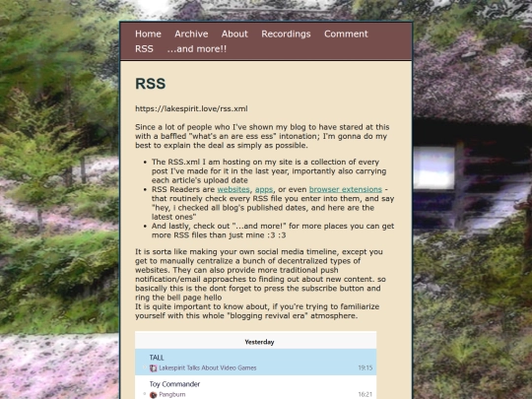Select the RSS nav bar item
The width and height of the screenshot is (532, 399).
(144, 49)
